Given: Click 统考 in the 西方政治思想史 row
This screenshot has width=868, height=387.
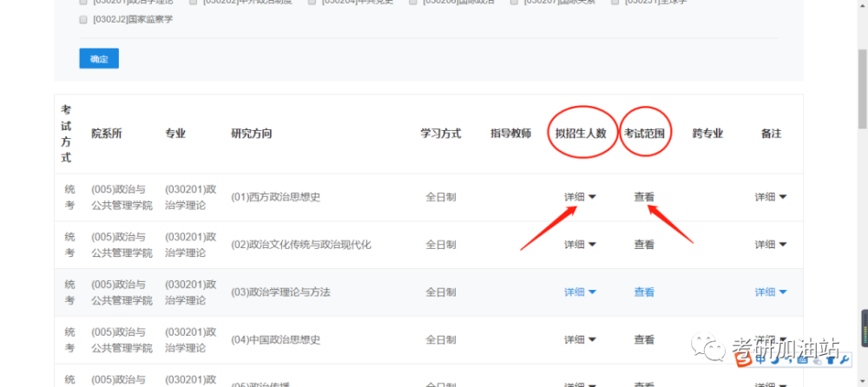Looking at the screenshot, I should click(x=69, y=197).
